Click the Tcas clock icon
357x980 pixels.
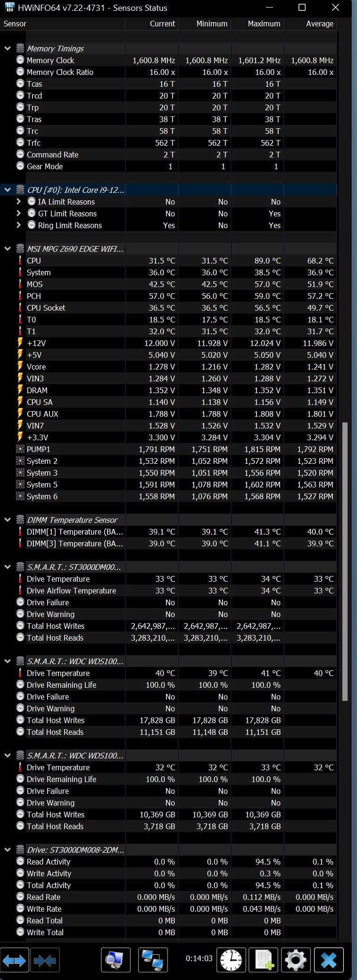point(20,83)
